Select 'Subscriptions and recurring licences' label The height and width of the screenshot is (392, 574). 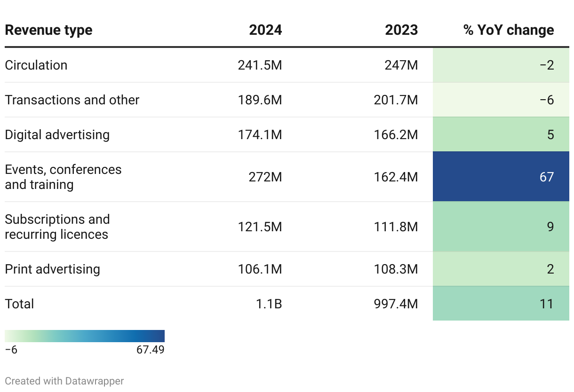(57, 227)
